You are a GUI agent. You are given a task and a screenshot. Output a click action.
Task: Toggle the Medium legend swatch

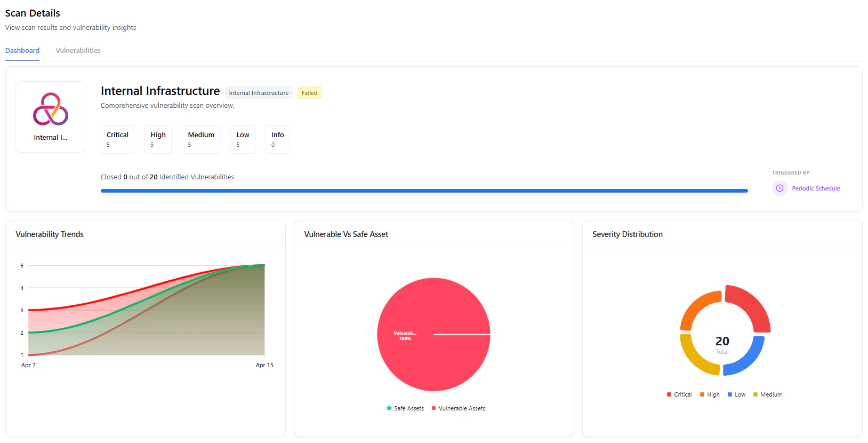tap(756, 394)
